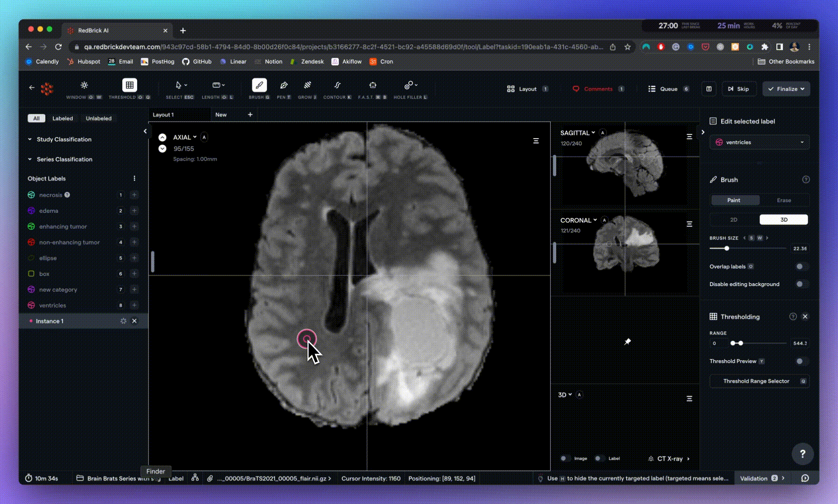This screenshot has width=838, height=504.
Task: Collapse the left sidebar panel
Action: [145, 132]
